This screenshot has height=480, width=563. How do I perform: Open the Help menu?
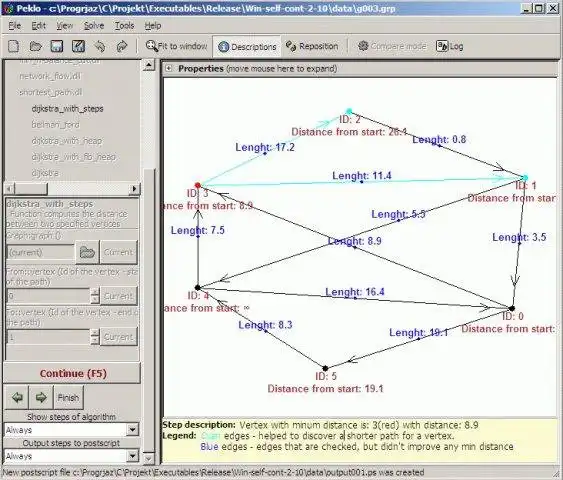tap(153, 26)
